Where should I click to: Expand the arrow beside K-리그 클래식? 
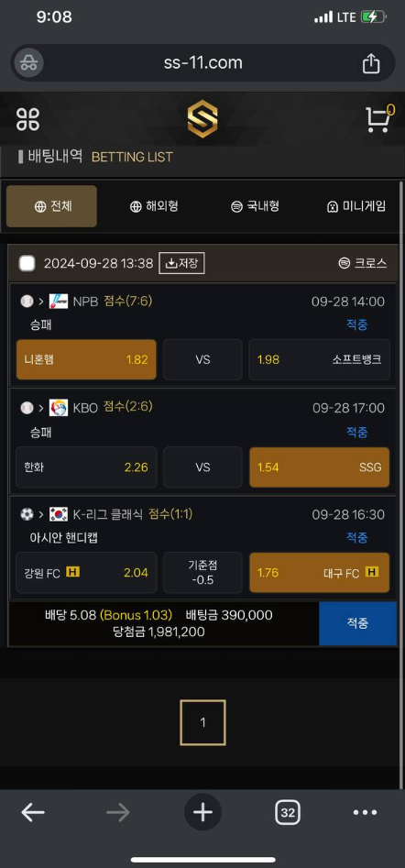(x=41, y=514)
